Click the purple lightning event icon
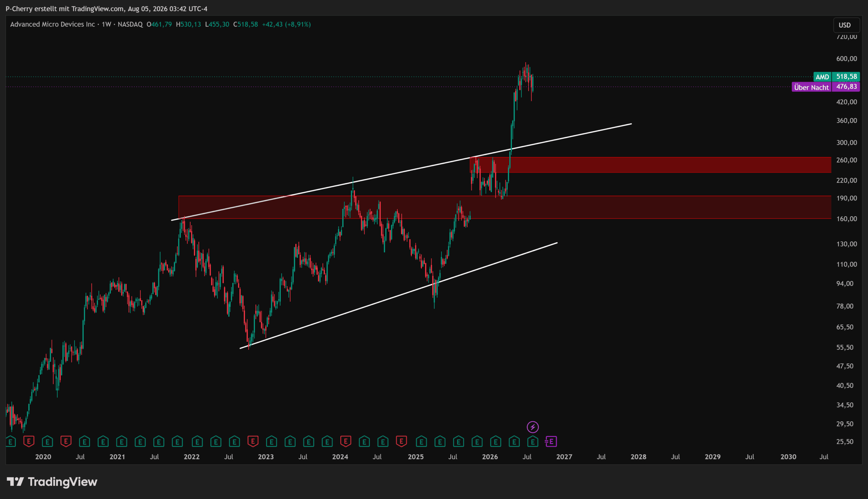Image resolution: width=868 pixels, height=499 pixels. pyautogui.click(x=533, y=427)
